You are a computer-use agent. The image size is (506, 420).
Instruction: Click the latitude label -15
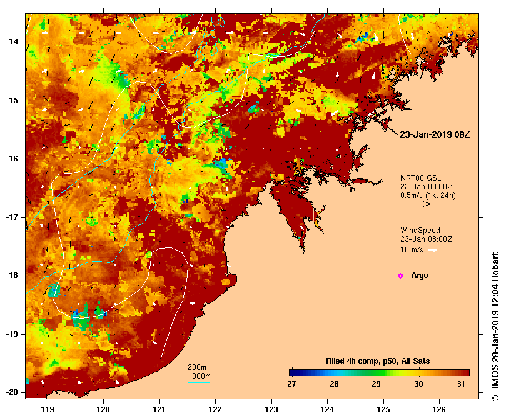pos(12,101)
